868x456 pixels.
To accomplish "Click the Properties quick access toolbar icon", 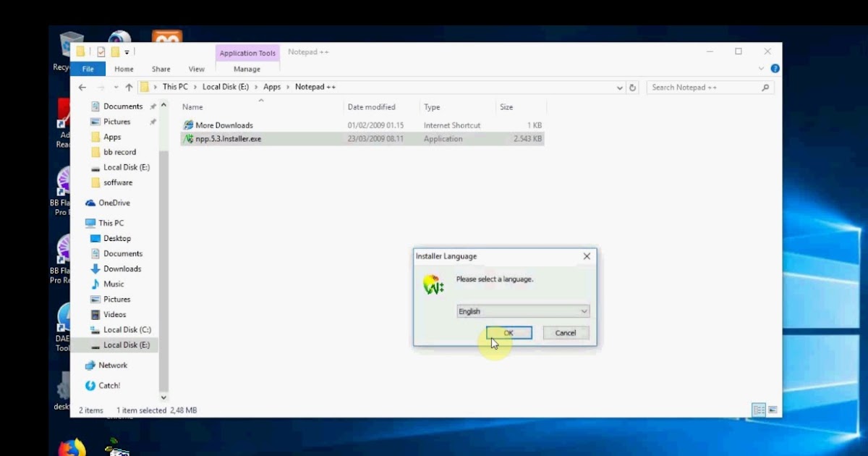I will click(x=101, y=52).
